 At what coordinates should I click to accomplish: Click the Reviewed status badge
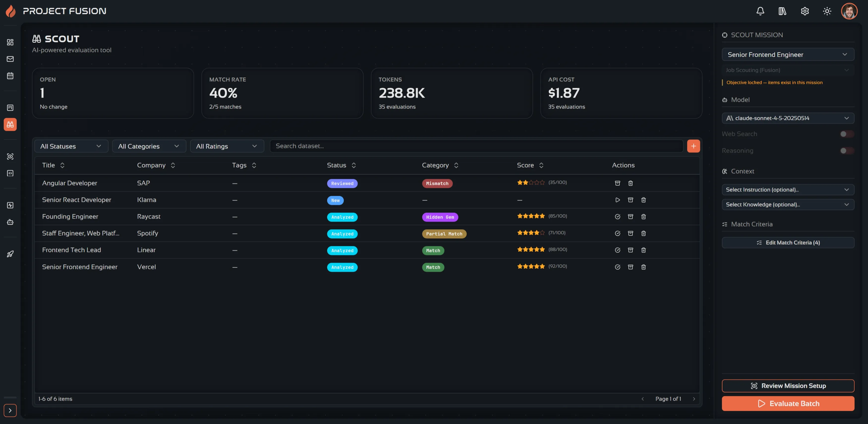point(342,183)
